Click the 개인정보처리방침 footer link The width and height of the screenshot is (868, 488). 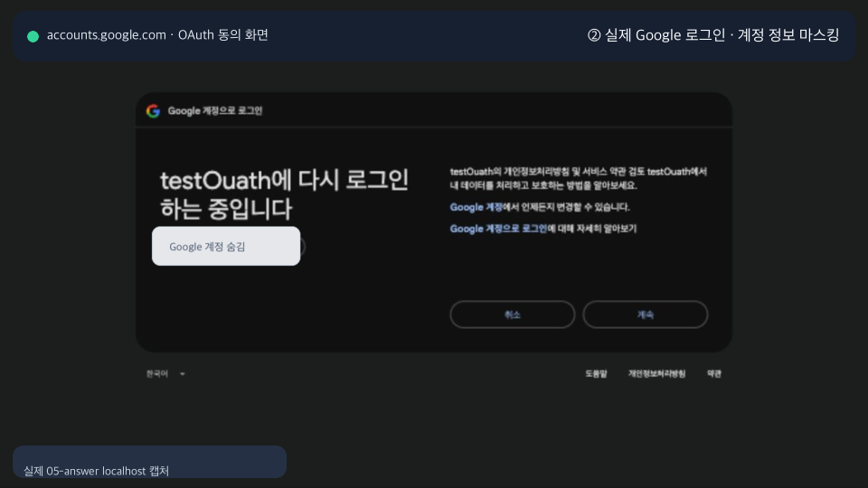pyautogui.click(x=656, y=374)
